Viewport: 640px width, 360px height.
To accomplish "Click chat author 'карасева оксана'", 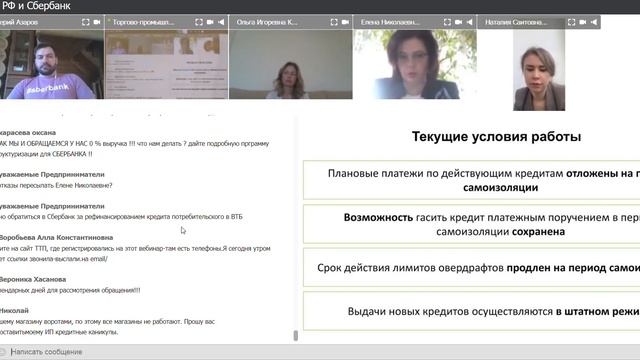I will [28, 133].
